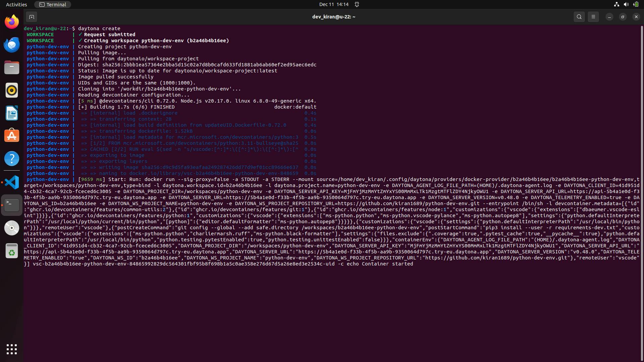Click the 'Cloning into' workdir line
This screenshot has width=644, height=362.
pyautogui.click(x=159, y=89)
